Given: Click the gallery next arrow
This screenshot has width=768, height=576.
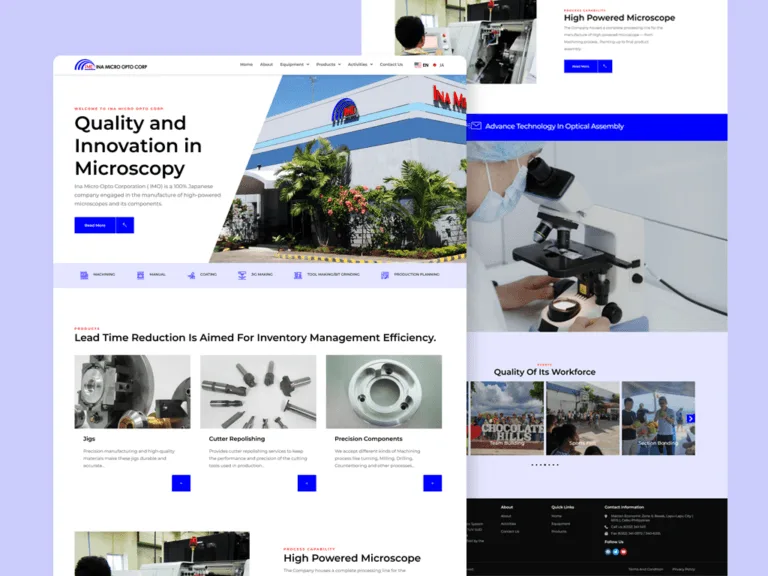Looking at the screenshot, I should point(691,418).
